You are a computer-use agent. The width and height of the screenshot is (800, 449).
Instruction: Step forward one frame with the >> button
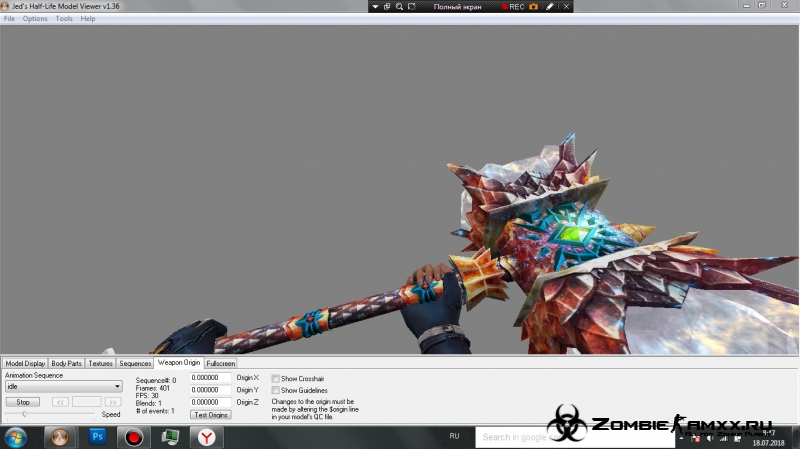point(113,402)
